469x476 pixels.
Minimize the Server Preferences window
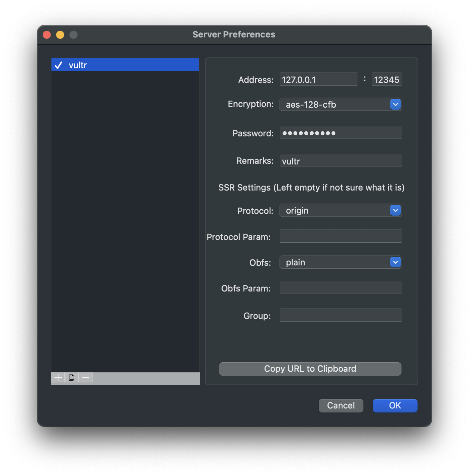click(x=60, y=35)
